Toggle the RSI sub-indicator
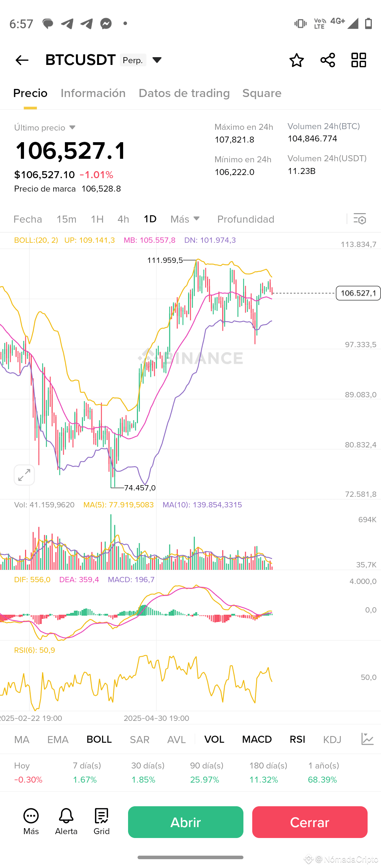Screen dimensions: 381x868 [297, 740]
